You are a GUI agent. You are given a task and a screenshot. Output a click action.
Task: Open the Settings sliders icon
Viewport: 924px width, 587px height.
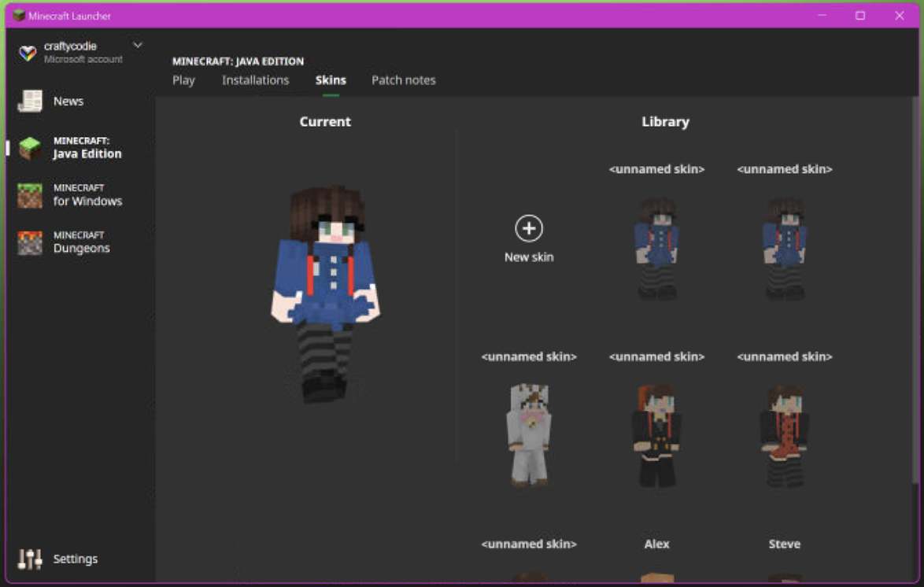[x=29, y=559]
